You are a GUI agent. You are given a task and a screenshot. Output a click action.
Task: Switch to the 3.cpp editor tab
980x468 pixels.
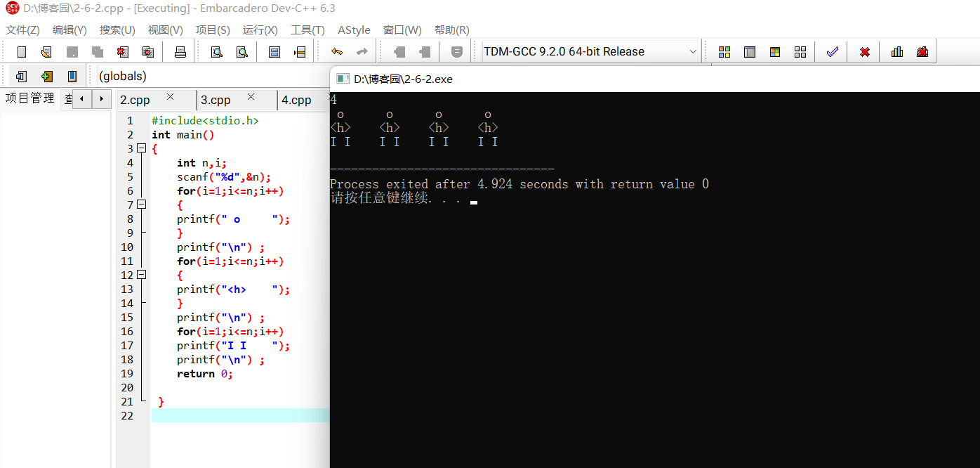coord(216,100)
